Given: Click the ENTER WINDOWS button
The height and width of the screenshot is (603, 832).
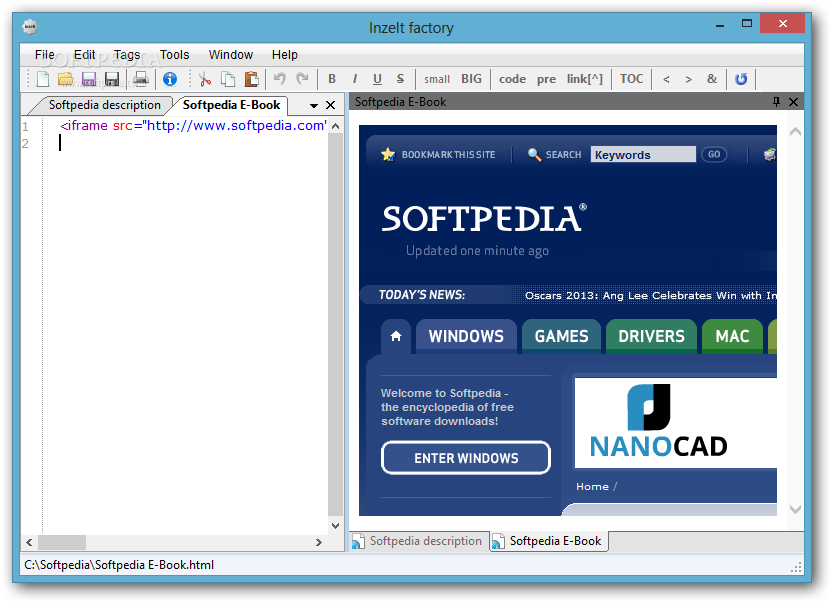Looking at the screenshot, I should tap(466, 458).
